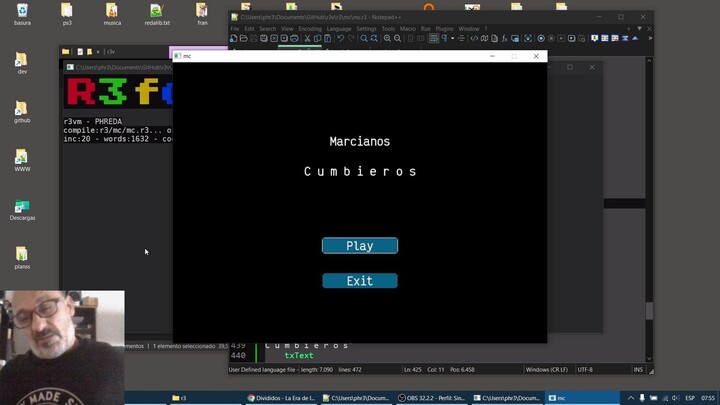Viewport: 720px width, 405px height.
Task: Click INS indicator in Notepad++ status bar
Action: coord(638,370)
